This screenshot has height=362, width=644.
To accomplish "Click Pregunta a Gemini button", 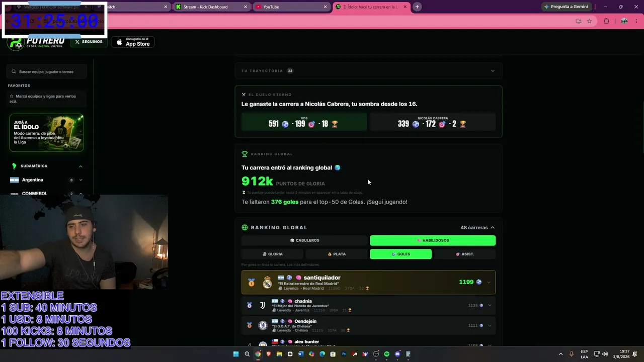I will (566, 7).
